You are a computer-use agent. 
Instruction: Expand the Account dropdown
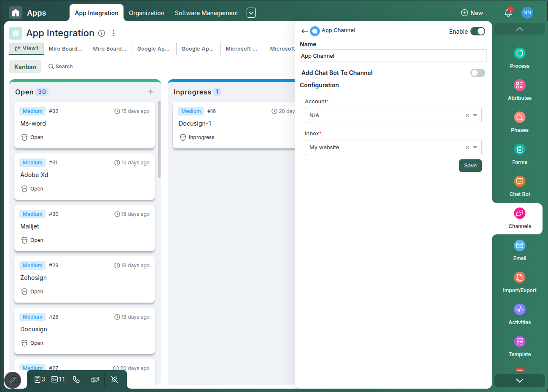pos(475,115)
